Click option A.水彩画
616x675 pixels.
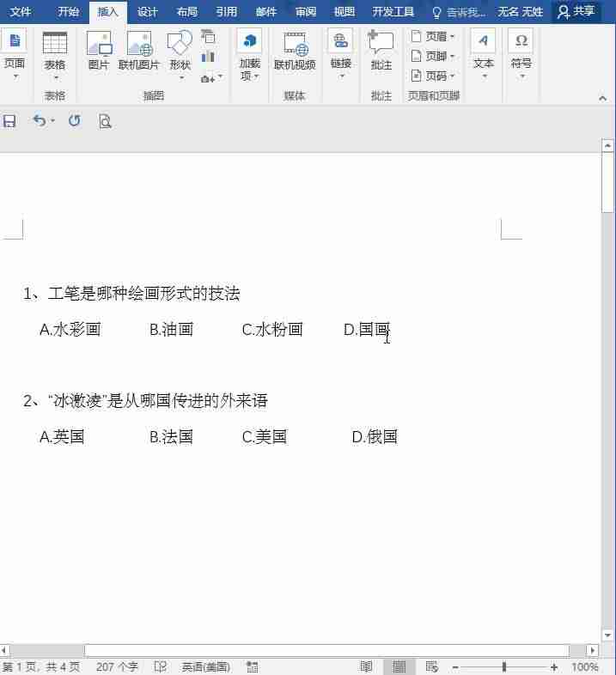[x=70, y=329]
